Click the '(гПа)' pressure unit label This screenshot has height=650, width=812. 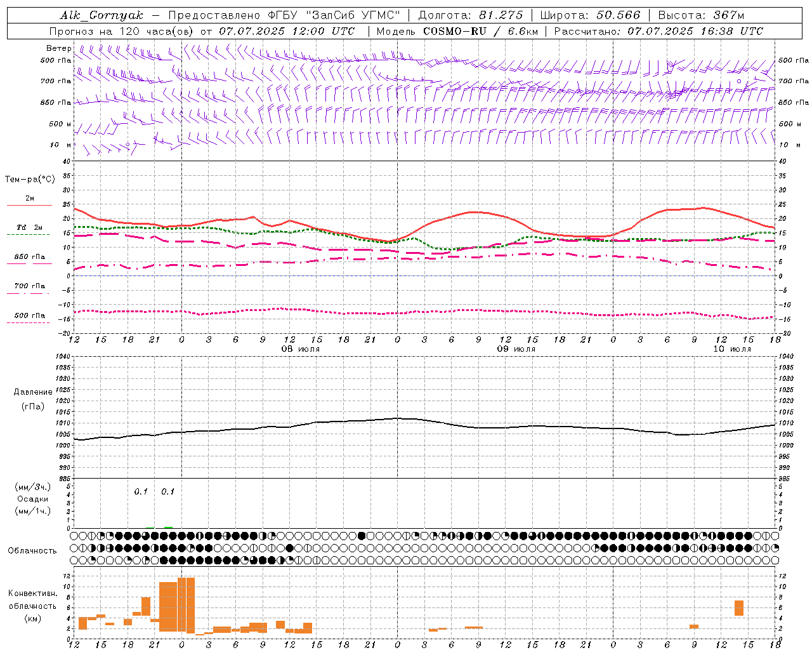[33, 407]
